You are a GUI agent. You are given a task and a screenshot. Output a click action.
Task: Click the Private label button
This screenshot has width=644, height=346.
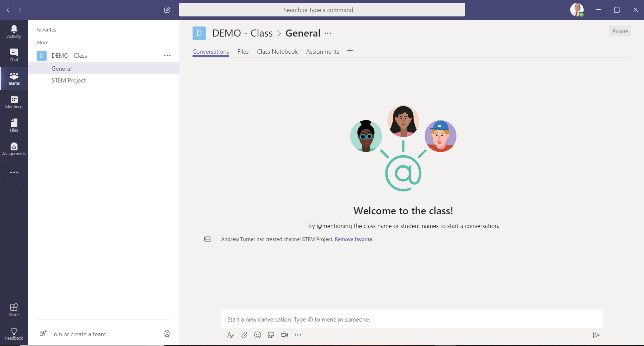[620, 32]
